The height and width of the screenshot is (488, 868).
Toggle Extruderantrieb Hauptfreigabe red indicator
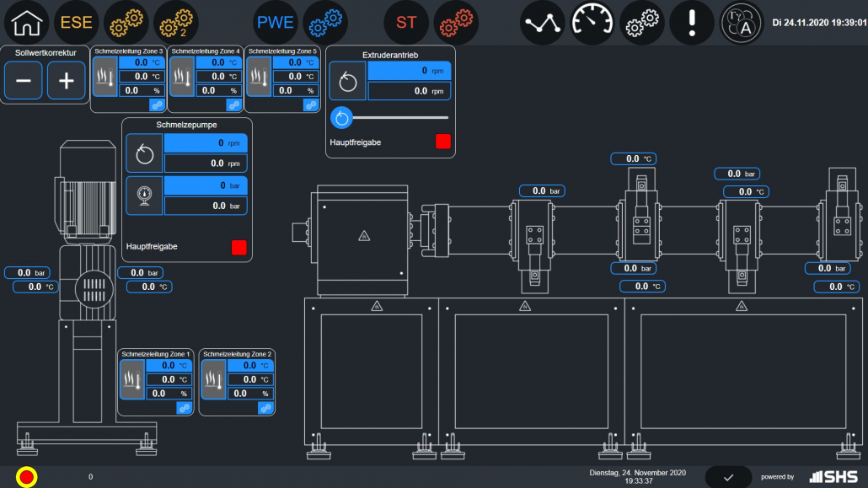click(443, 142)
